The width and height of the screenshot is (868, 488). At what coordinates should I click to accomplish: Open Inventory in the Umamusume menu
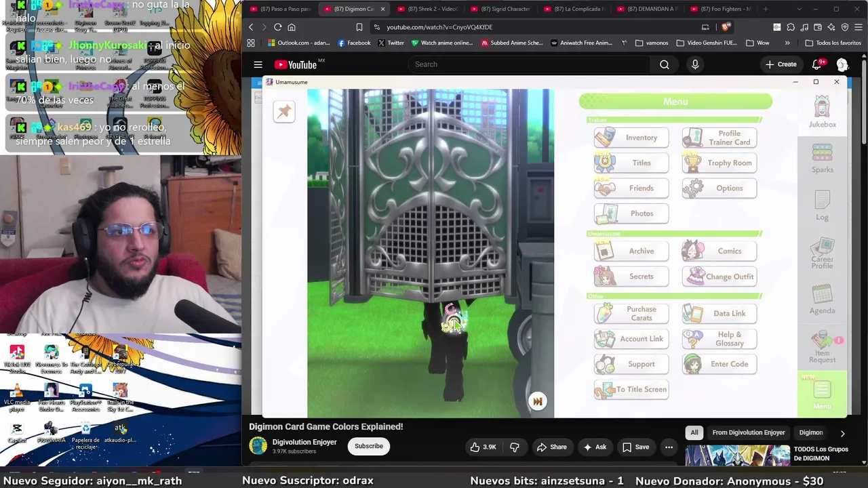[631, 138]
